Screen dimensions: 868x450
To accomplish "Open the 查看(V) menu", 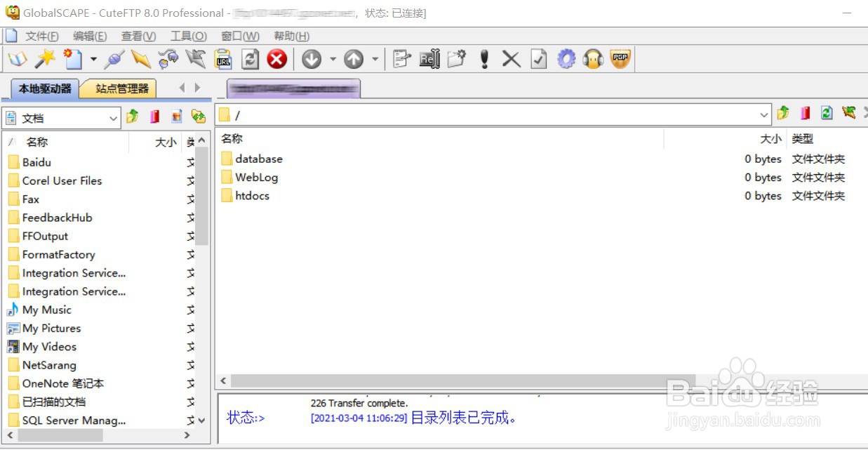I will pos(138,36).
